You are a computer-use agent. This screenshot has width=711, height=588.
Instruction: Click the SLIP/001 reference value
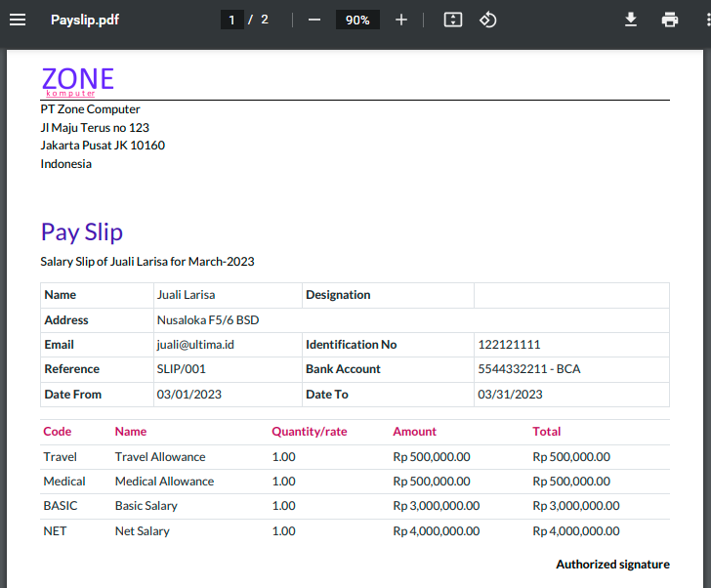pyautogui.click(x=181, y=369)
